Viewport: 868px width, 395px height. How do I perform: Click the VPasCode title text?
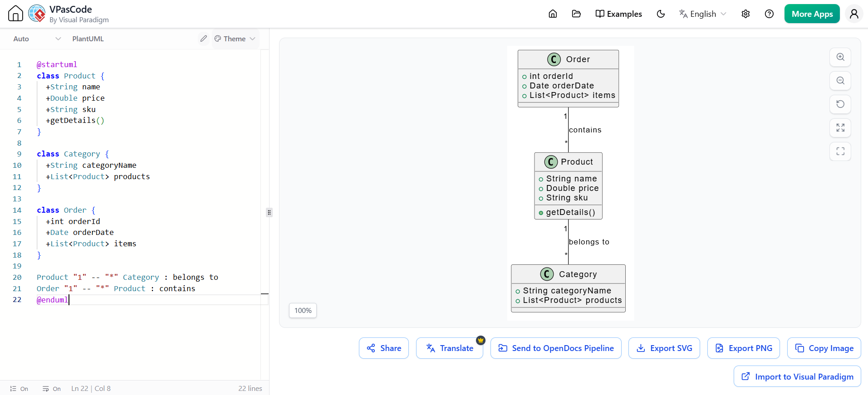pyautogui.click(x=71, y=10)
